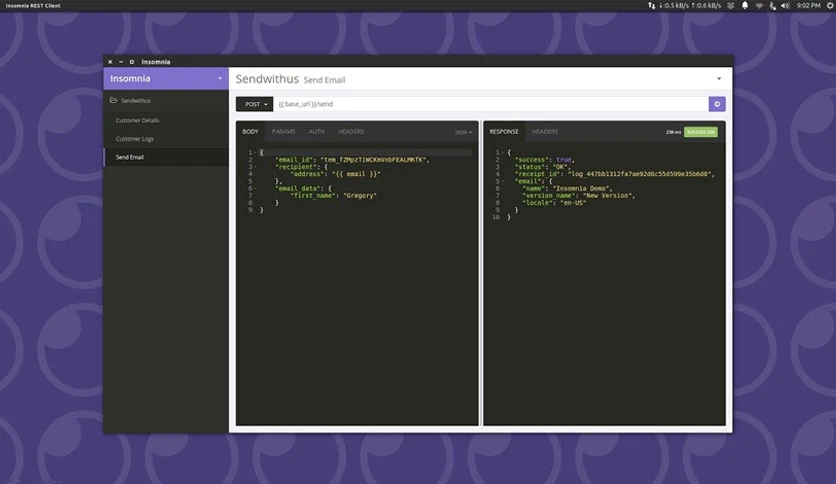Open the POST method dropdown

click(254, 104)
